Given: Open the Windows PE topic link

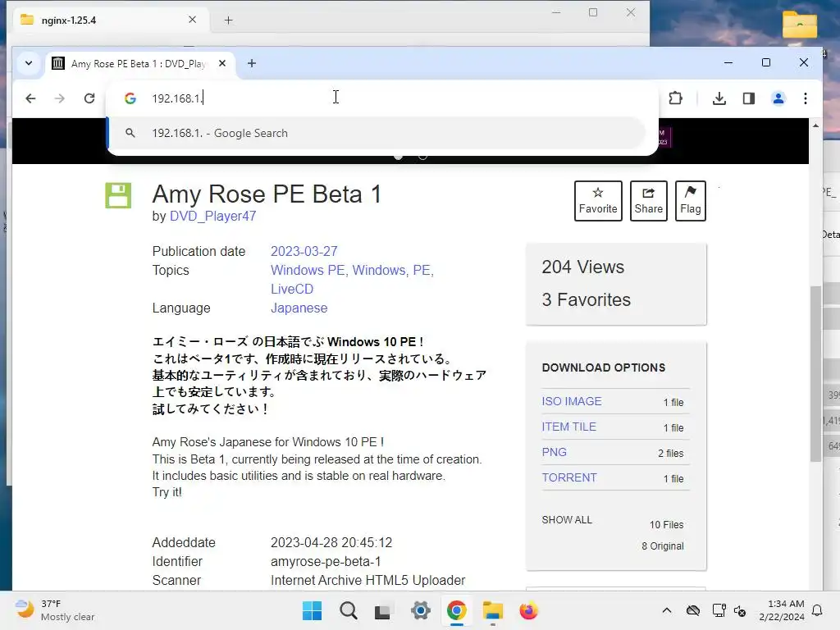Looking at the screenshot, I should pos(308,270).
